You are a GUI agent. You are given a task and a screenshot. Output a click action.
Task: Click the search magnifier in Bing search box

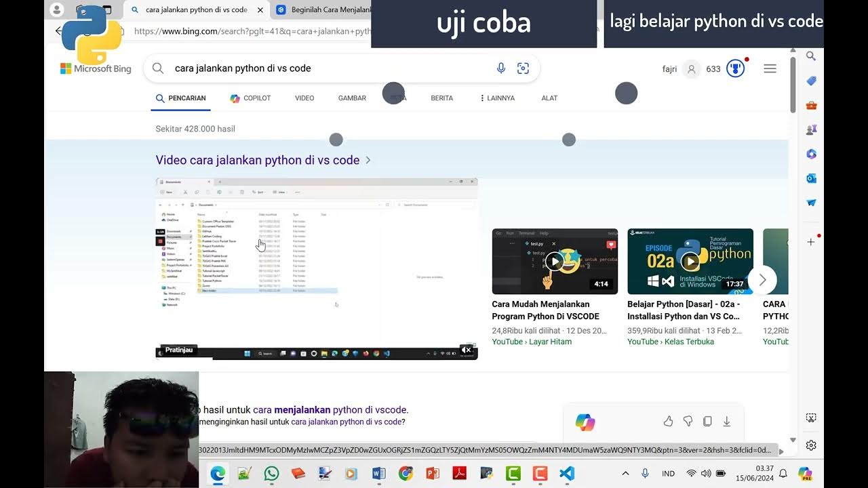pos(158,68)
